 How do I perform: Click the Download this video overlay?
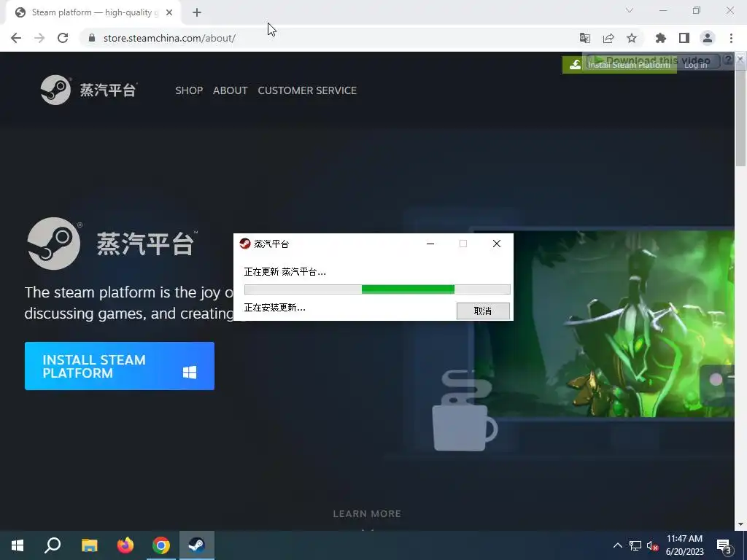tap(653, 61)
